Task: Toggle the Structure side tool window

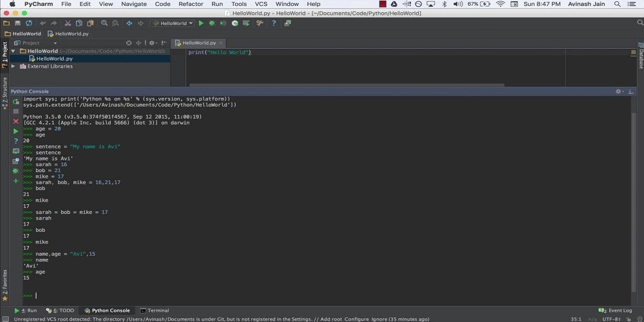Action: tap(5, 91)
